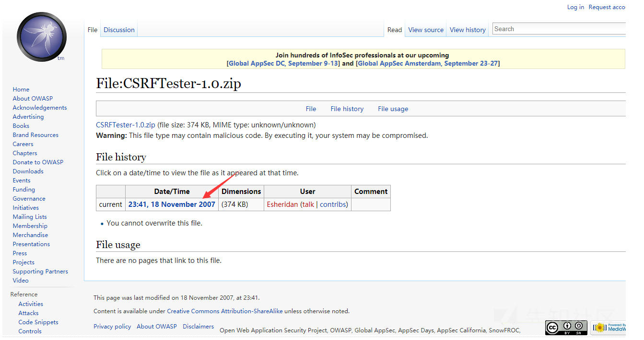Select the Read tab
The height and width of the screenshot is (340, 644).
[x=395, y=30]
